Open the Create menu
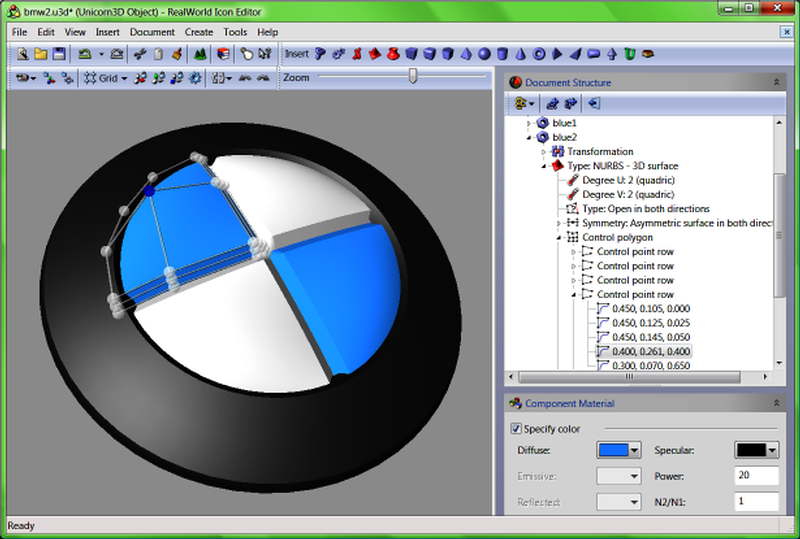The height and width of the screenshot is (539, 800). coord(199,32)
